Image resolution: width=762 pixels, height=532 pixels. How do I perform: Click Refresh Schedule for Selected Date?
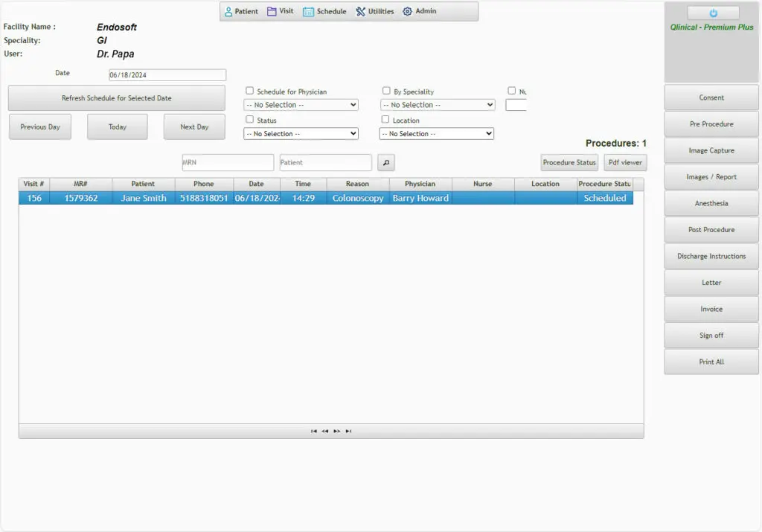(116, 97)
